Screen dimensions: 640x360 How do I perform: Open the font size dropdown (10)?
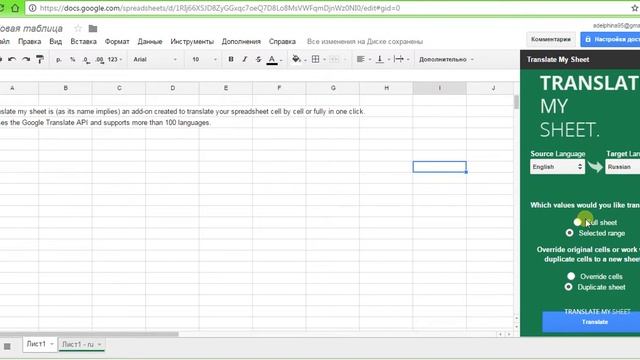coord(204,60)
